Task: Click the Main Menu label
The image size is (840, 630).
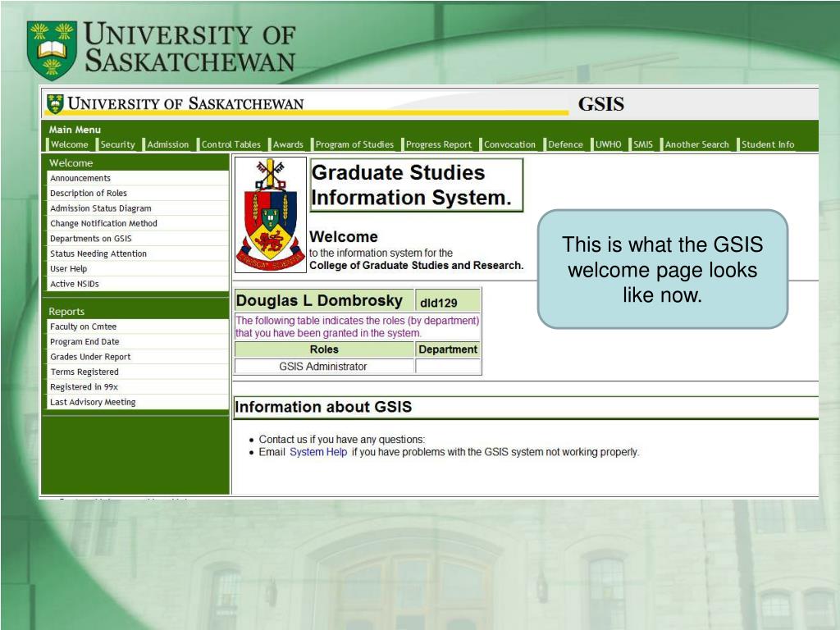Action: click(75, 130)
